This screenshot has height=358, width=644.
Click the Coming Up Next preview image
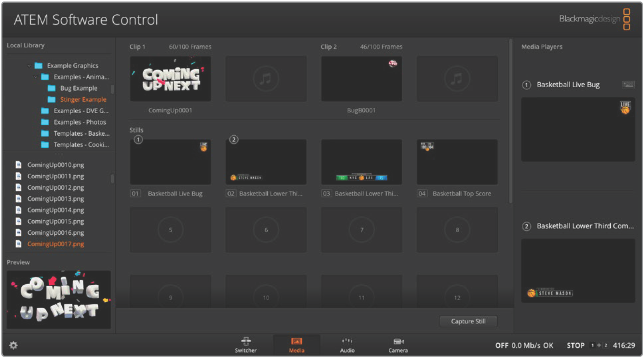tap(59, 299)
